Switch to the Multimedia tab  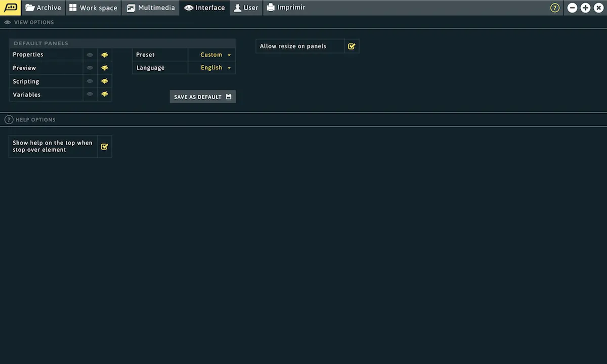pos(151,8)
